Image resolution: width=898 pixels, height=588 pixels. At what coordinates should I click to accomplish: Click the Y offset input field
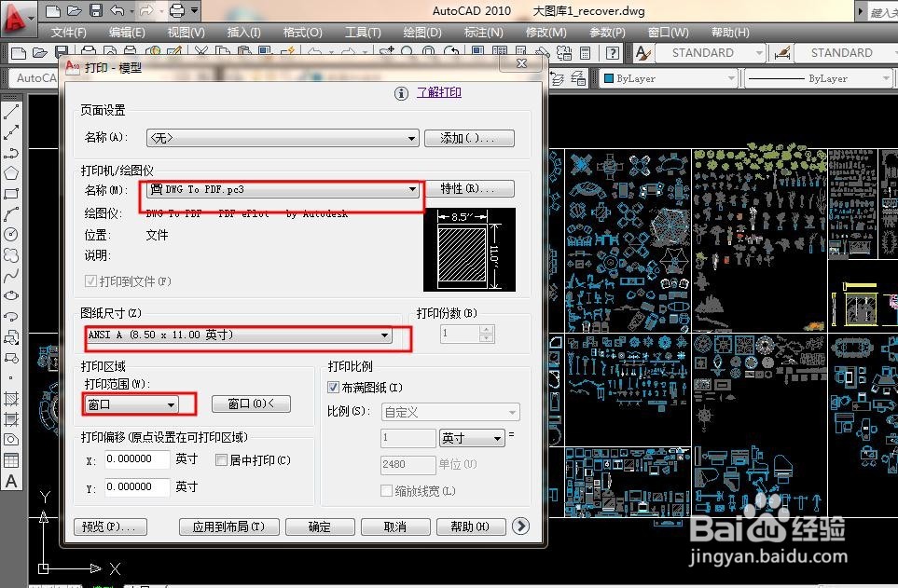137,486
